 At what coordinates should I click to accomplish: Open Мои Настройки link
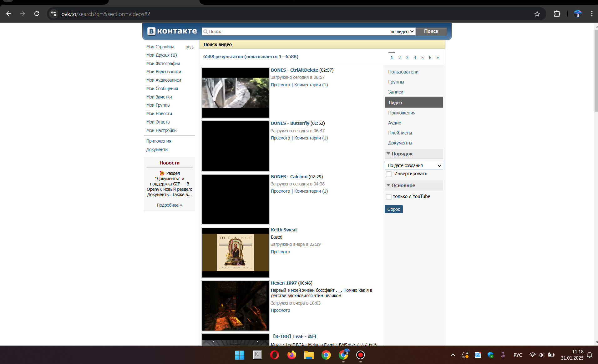point(161,130)
